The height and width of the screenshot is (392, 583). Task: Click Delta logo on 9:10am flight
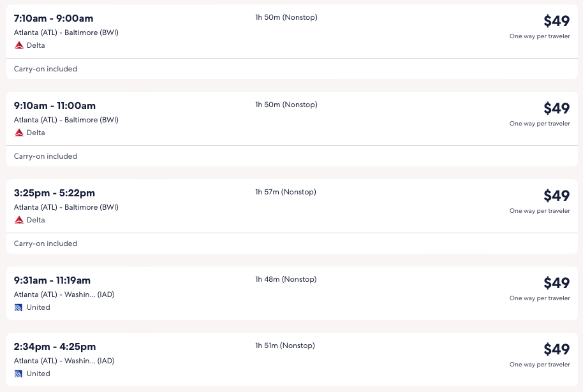[x=19, y=133]
